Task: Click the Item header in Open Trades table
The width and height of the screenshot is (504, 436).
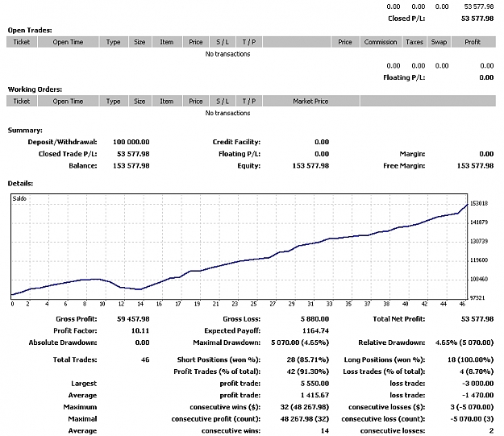Action: (x=167, y=42)
